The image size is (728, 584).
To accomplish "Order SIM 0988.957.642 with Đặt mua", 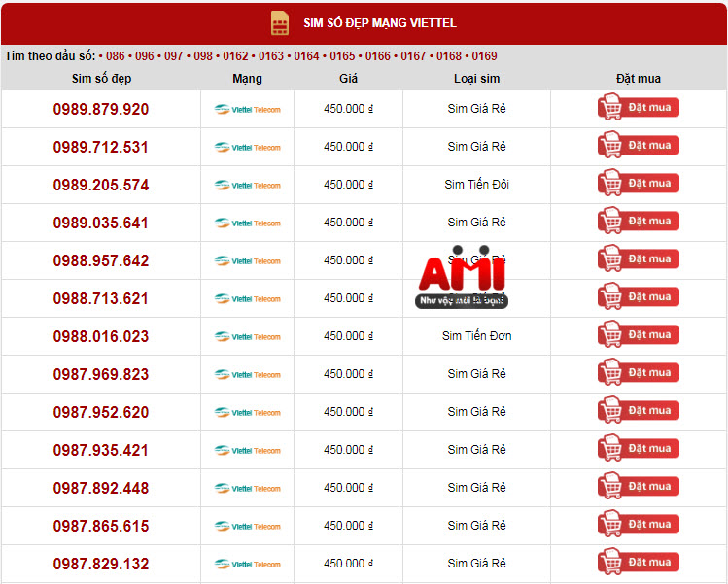I will [x=639, y=259].
